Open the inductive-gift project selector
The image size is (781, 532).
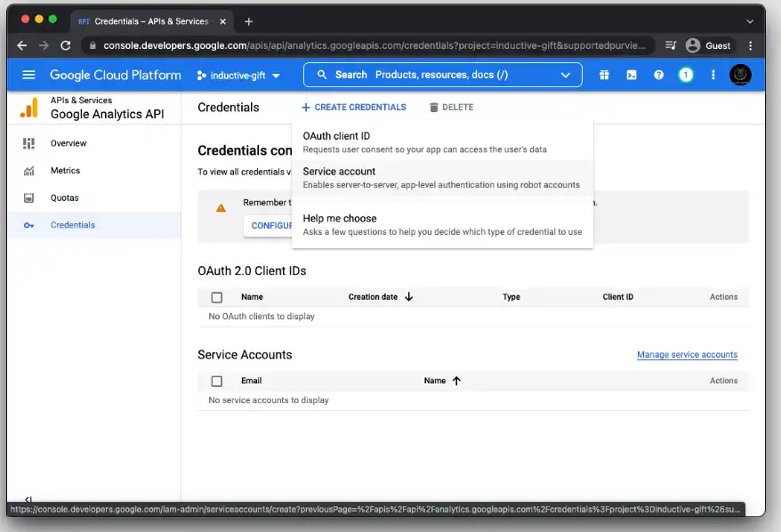pos(238,76)
